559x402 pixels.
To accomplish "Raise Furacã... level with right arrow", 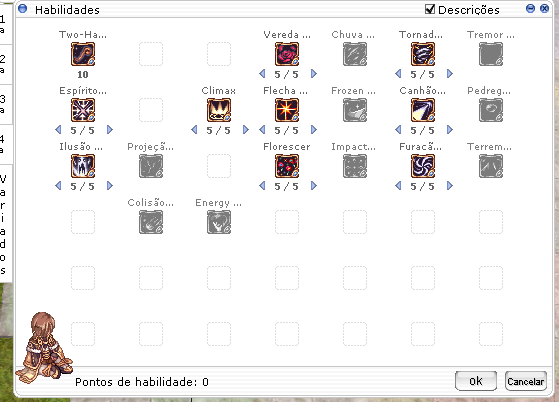I will [450, 186].
